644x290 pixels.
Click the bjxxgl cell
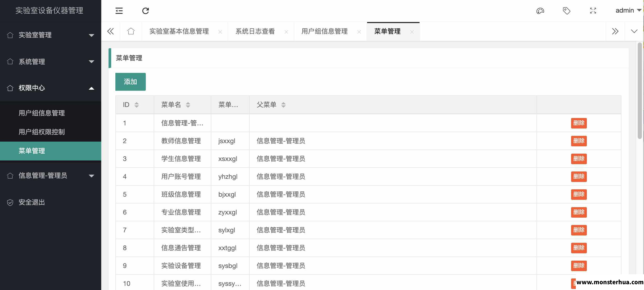[x=230, y=194]
